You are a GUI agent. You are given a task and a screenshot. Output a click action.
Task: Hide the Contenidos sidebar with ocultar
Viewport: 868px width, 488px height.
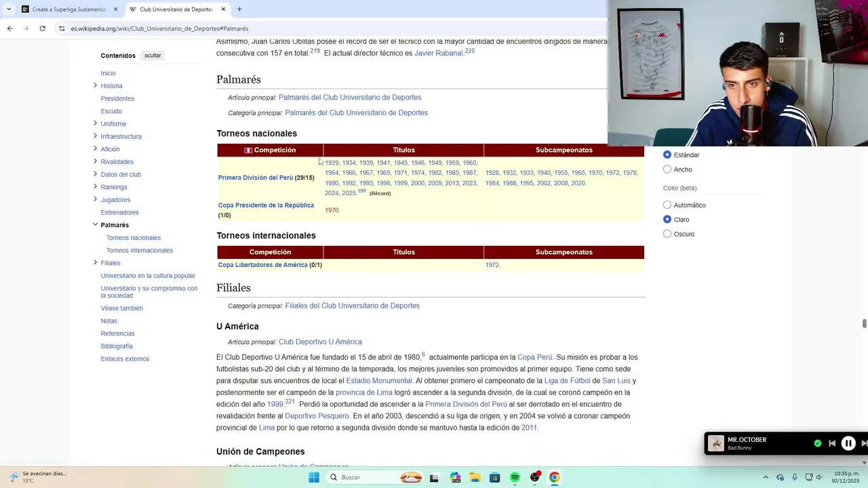[x=153, y=56]
